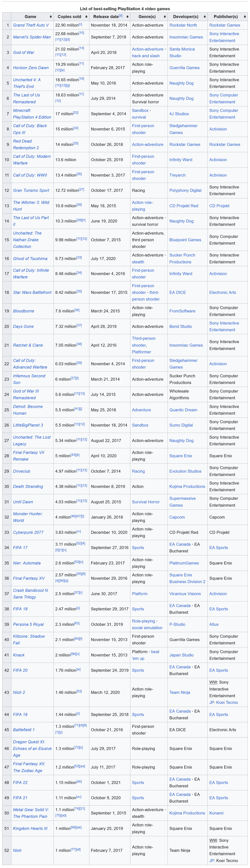This screenshot has height=868, width=250.
Task: Open the Grand Theft Auto V link
Action: click(31, 25)
